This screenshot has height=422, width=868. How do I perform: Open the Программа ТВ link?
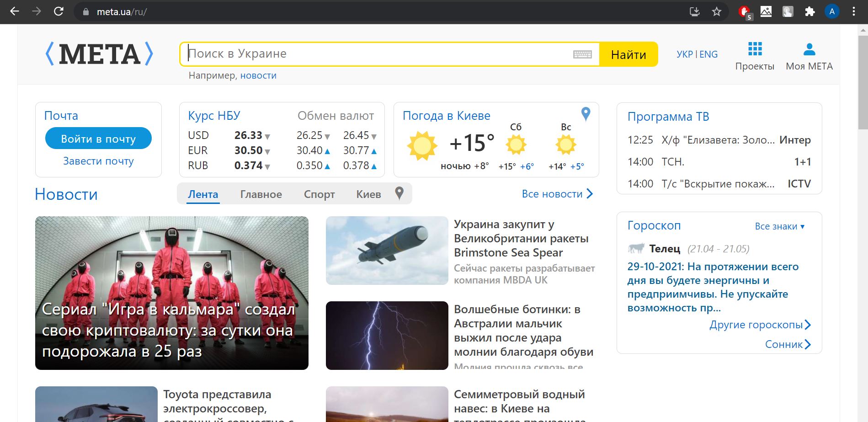(668, 117)
